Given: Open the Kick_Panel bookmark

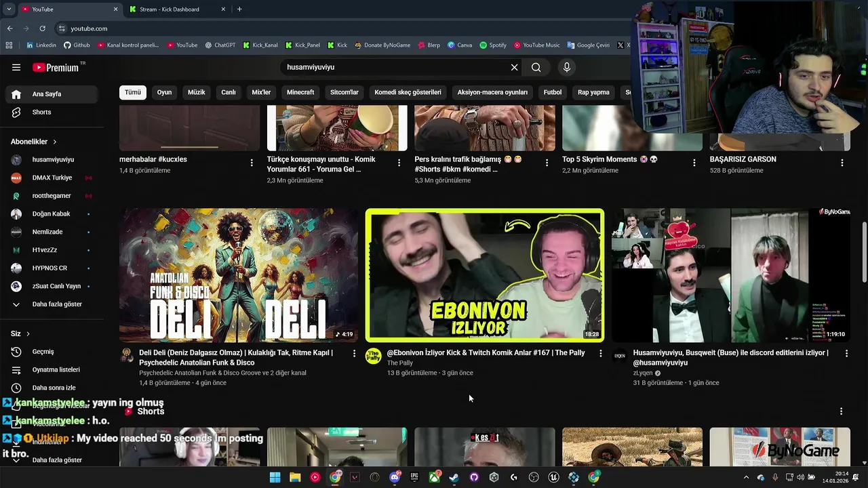Looking at the screenshot, I should (302, 45).
